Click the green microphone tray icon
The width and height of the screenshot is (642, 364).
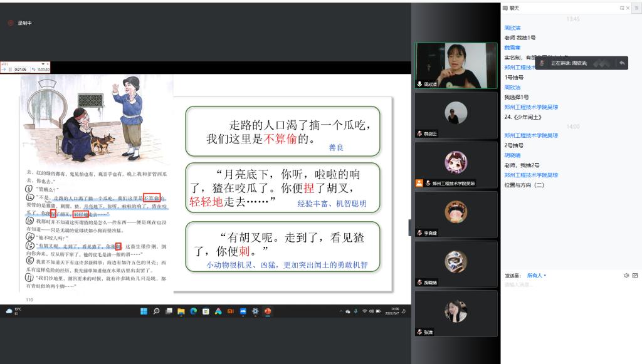tap(356, 311)
